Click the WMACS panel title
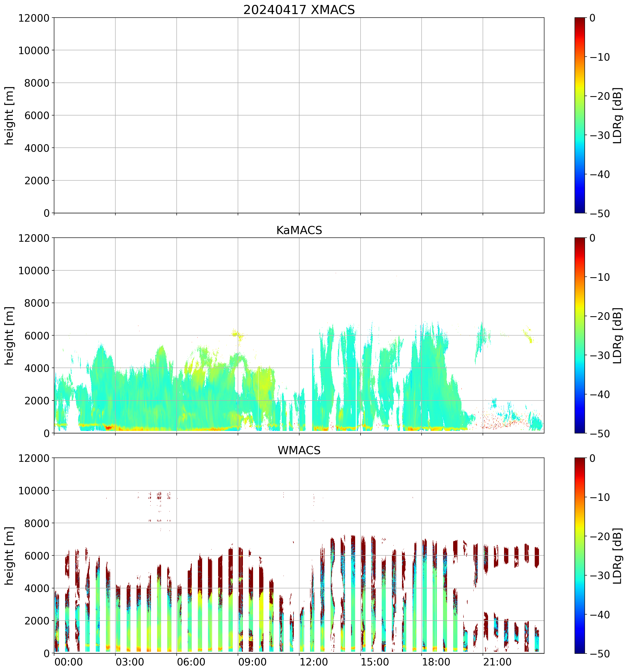 (299, 450)
